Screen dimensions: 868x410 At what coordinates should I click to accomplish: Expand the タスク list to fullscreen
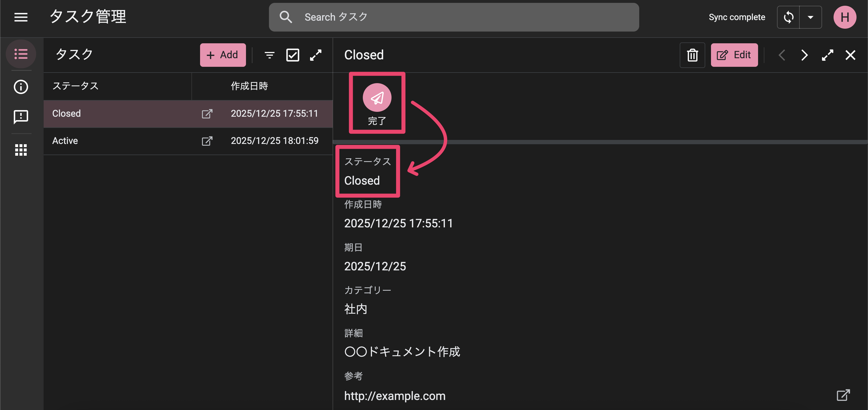pyautogui.click(x=316, y=55)
